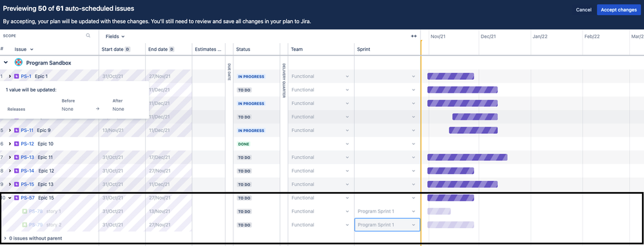Viewport: 644px width, 246px height.
Task: Click the story 2 timeline bar
Action: point(451,225)
